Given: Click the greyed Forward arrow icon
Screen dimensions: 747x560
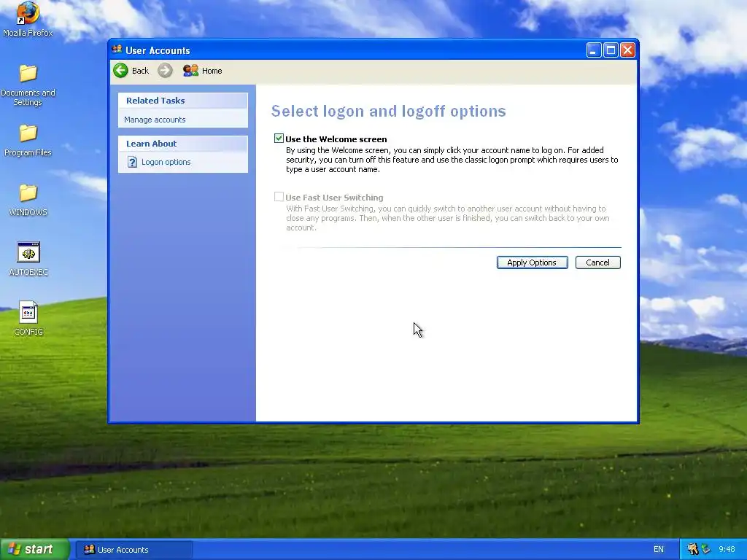Looking at the screenshot, I should (x=165, y=71).
